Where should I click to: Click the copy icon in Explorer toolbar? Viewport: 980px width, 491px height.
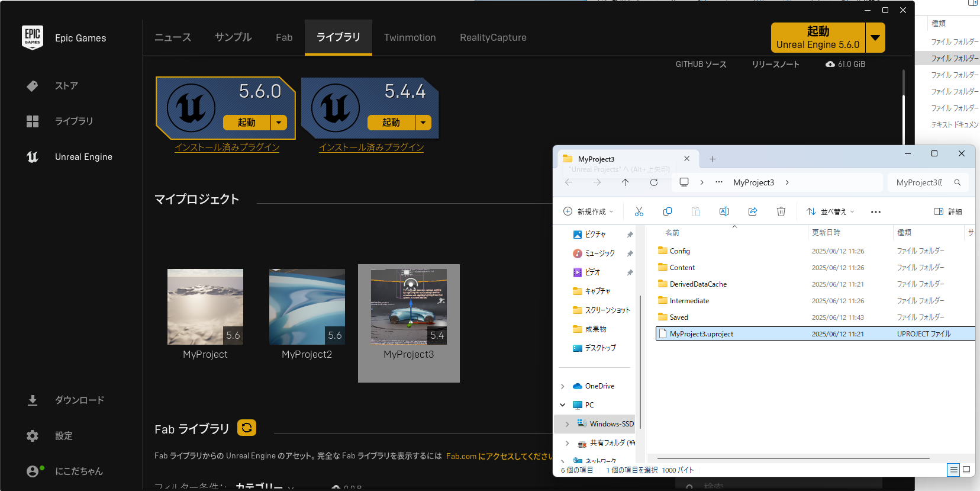pos(668,211)
